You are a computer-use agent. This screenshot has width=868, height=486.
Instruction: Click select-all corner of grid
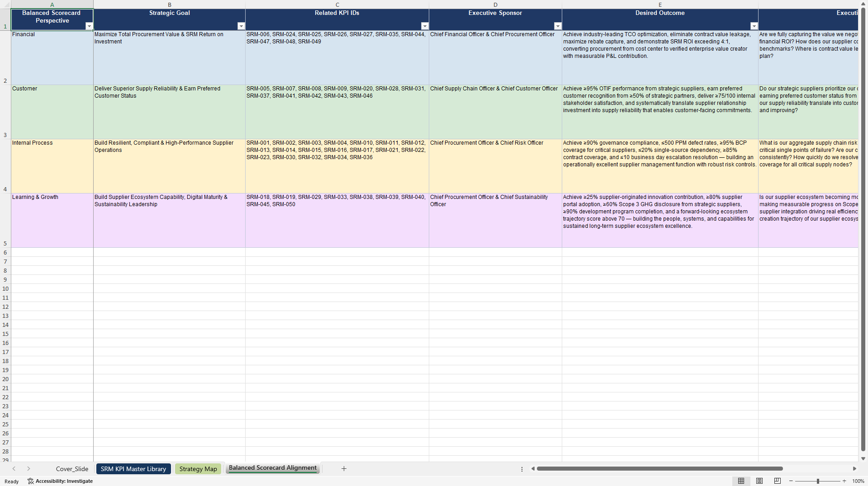point(5,5)
